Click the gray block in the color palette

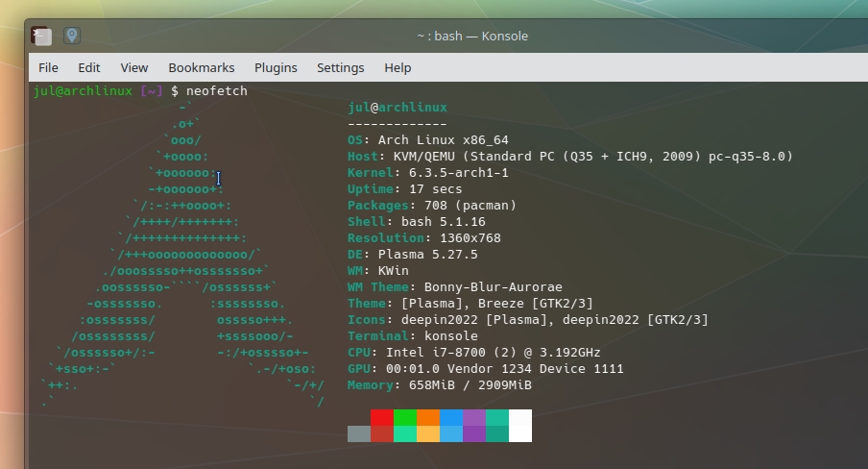pos(359,434)
